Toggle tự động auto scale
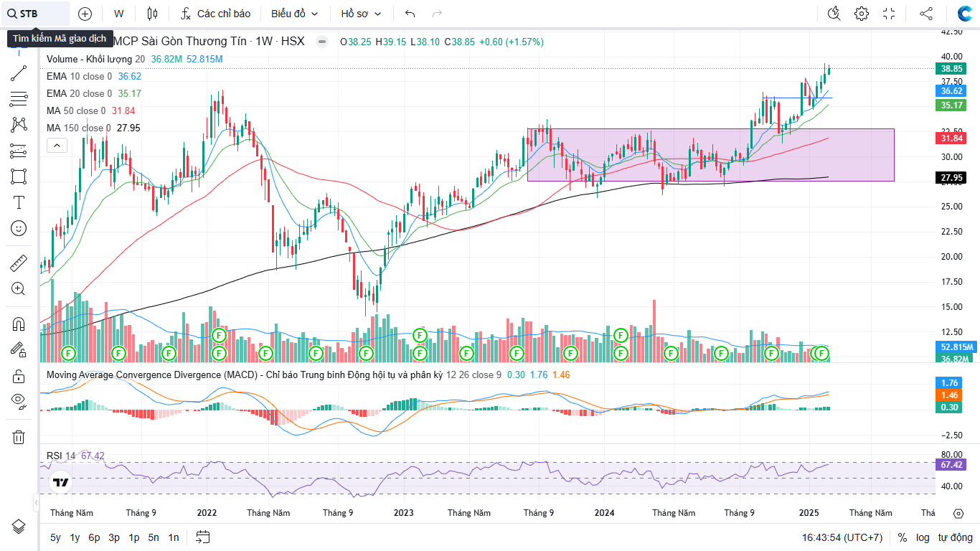Image resolution: width=980 pixels, height=551 pixels. 955,537
